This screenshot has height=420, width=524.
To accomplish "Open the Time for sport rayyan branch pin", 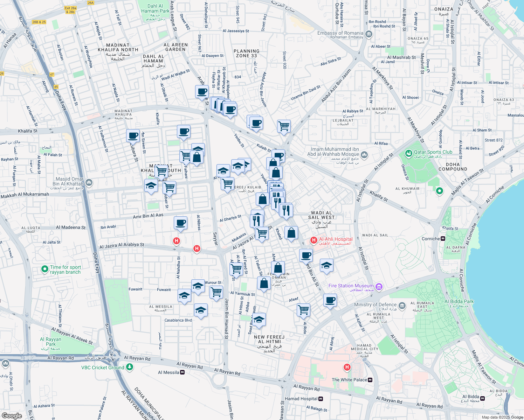I will coord(44,269).
